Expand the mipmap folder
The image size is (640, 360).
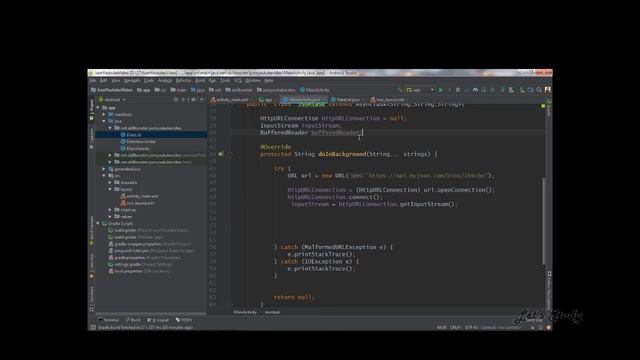coord(110,210)
